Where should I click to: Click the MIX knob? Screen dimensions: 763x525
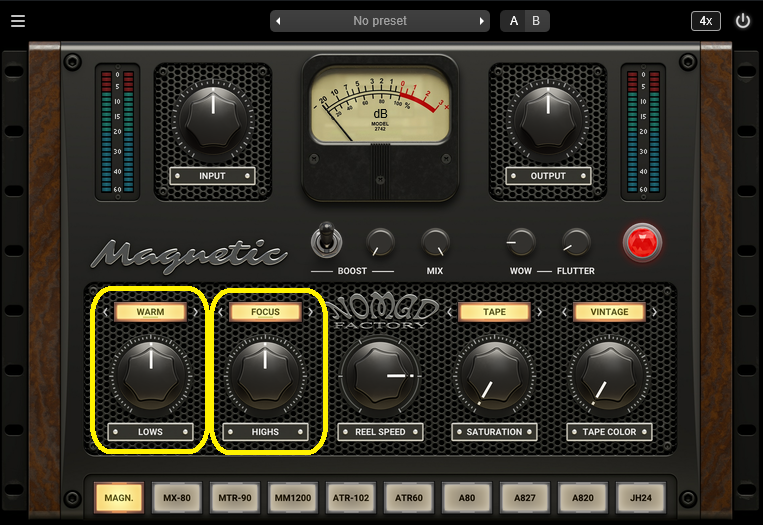435,242
